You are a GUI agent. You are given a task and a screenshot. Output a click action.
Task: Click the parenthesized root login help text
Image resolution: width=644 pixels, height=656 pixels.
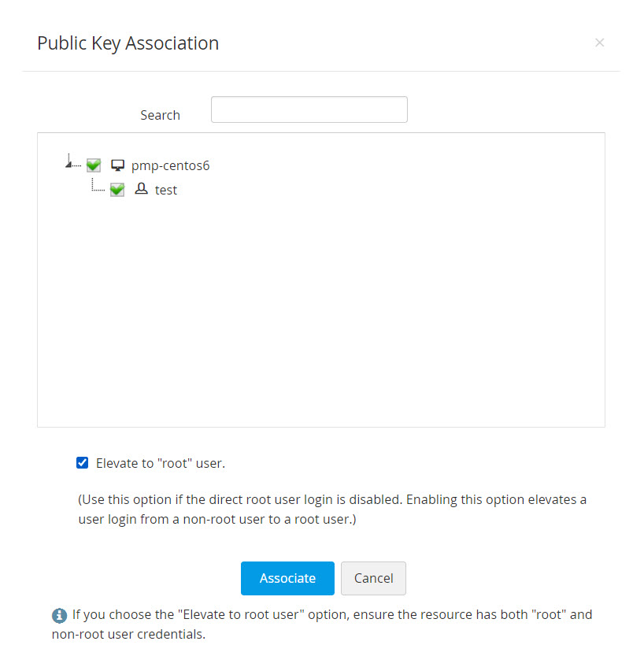[x=331, y=510]
